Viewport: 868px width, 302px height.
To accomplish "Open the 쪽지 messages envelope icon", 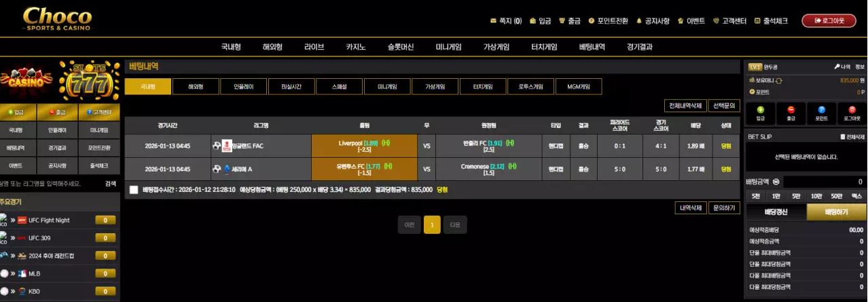I will click(x=493, y=21).
